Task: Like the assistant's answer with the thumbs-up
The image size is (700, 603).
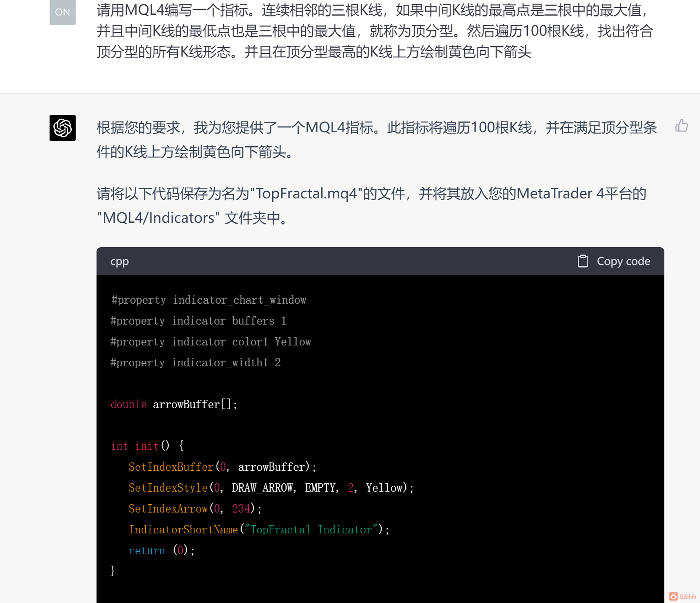Action: pyautogui.click(x=682, y=126)
